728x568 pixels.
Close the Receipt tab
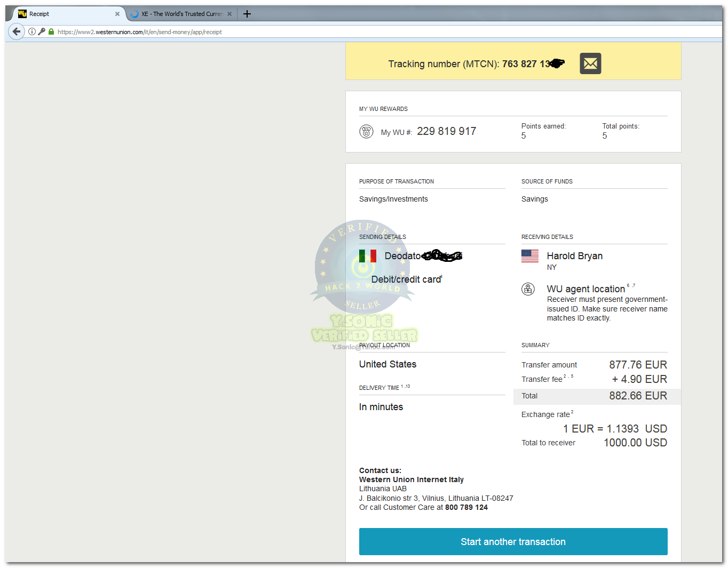click(117, 14)
